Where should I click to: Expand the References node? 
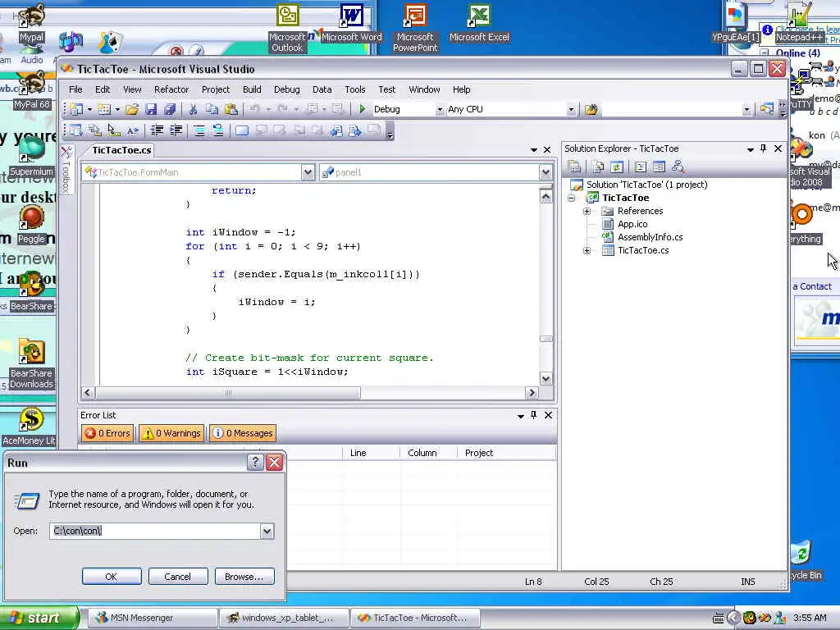(x=587, y=211)
